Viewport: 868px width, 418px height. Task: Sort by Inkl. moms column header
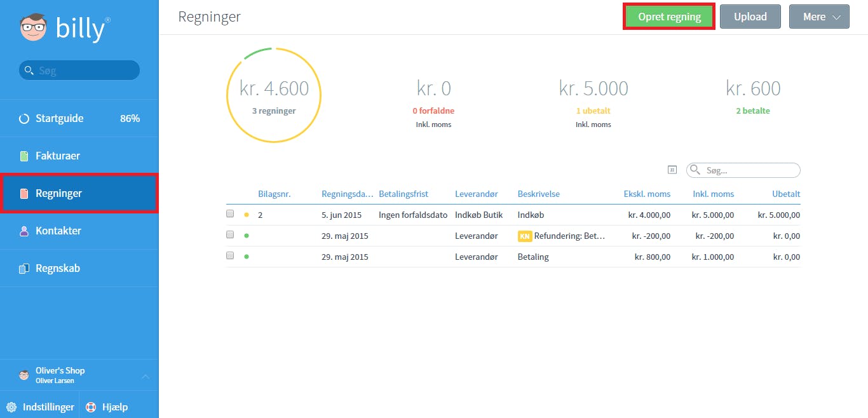point(714,194)
